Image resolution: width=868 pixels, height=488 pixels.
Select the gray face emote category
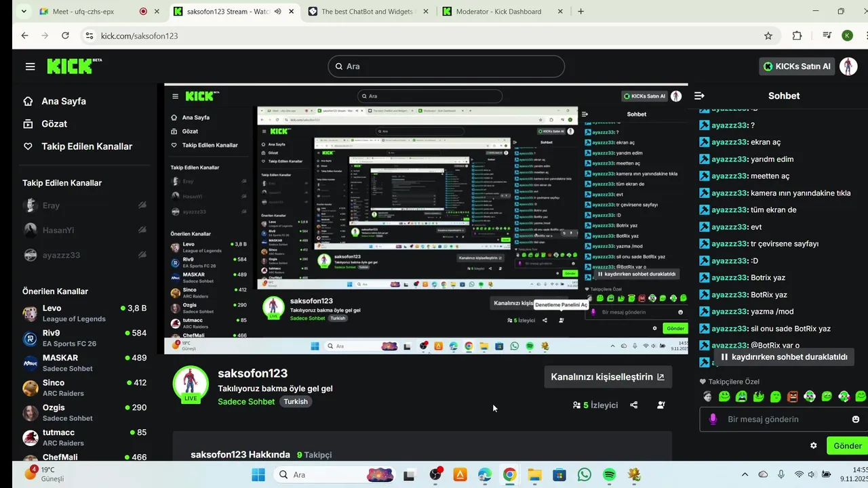point(707,396)
